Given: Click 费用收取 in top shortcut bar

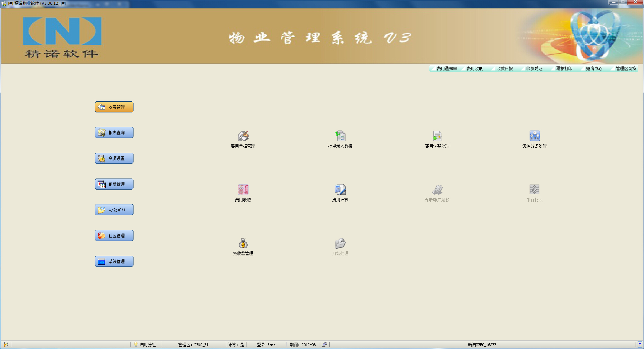Looking at the screenshot, I should pyautogui.click(x=475, y=68).
